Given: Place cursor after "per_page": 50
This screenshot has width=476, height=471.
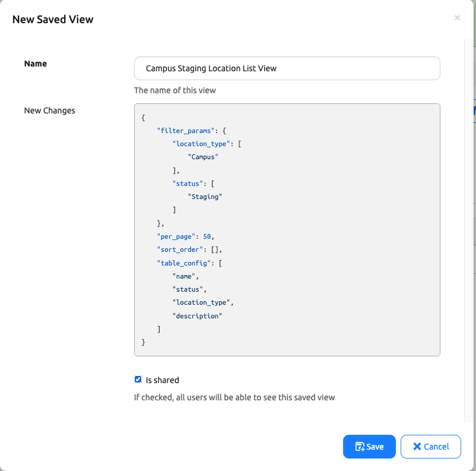Looking at the screenshot, I should (212, 236).
